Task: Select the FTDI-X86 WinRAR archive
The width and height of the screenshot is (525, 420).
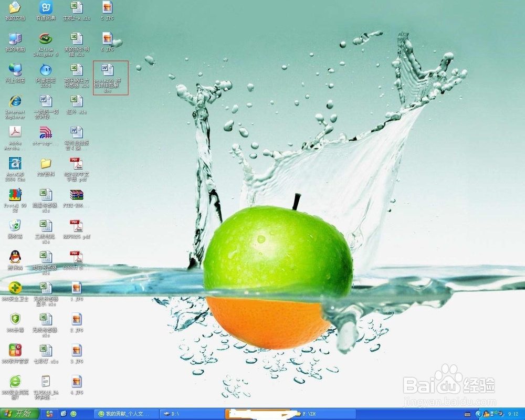Action: tap(77, 198)
